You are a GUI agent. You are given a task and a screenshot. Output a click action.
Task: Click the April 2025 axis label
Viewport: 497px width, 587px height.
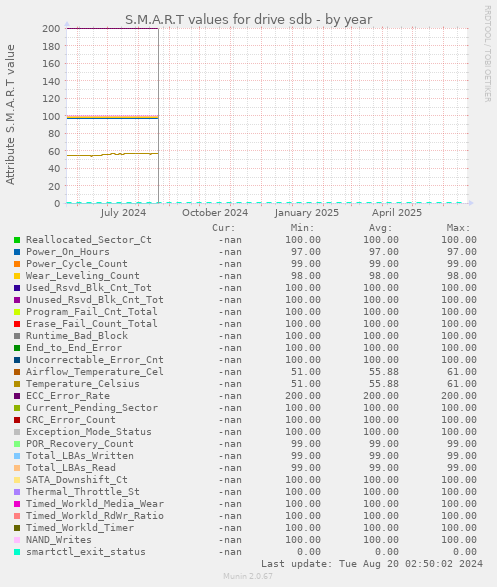click(x=397, y=213)
